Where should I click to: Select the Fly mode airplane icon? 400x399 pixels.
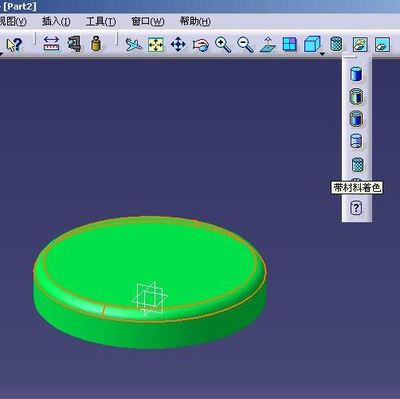point(133,44)
